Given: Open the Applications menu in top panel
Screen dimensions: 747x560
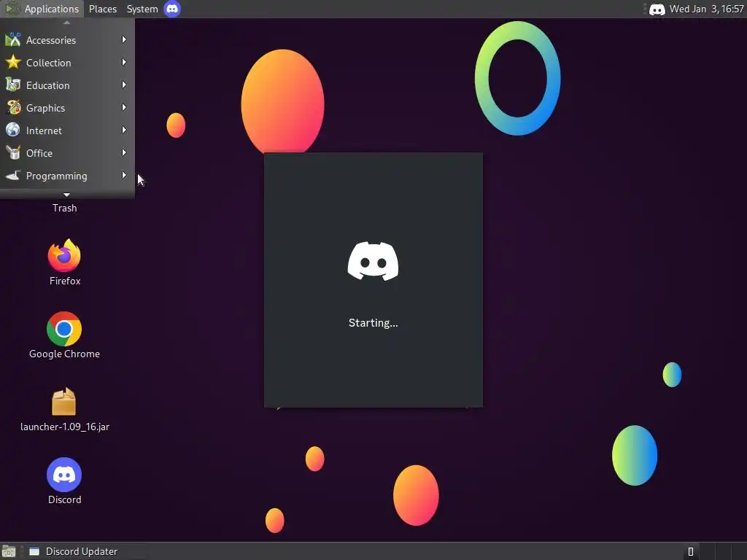Looking at the screenshot, I should pos(42,9).
